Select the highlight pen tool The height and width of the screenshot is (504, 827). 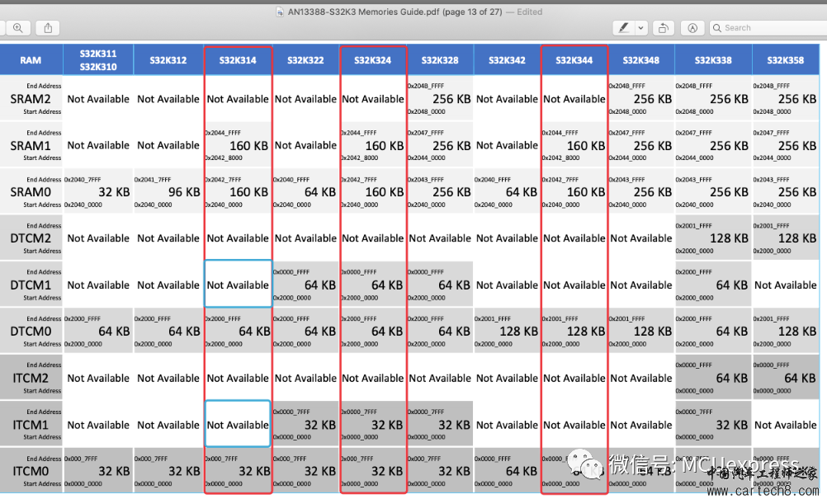624,28
